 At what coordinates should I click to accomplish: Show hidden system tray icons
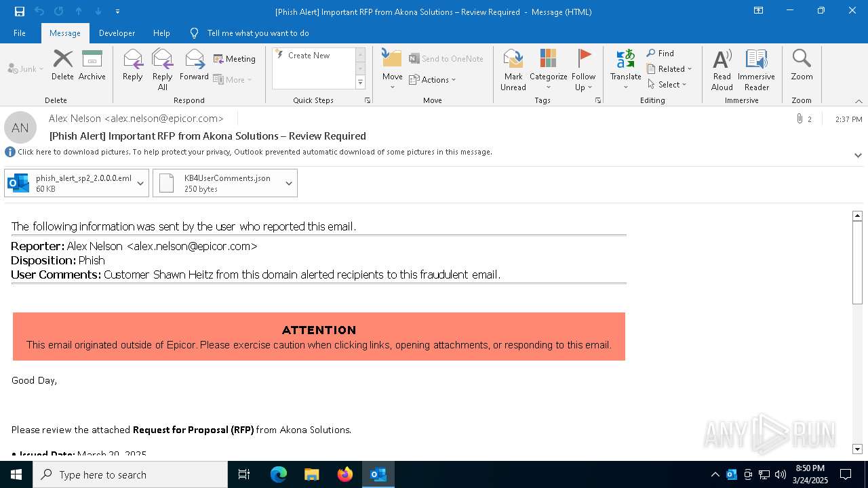pyautogui.click(x=715, y=474)
